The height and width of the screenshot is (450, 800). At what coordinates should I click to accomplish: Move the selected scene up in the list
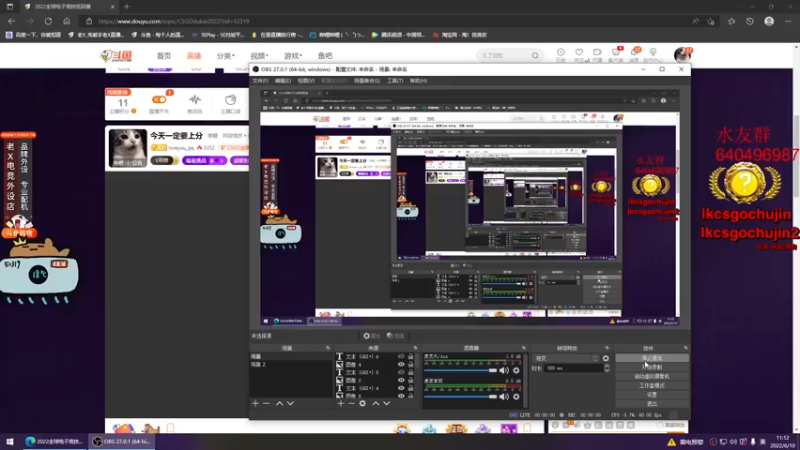tap(280, 403)
